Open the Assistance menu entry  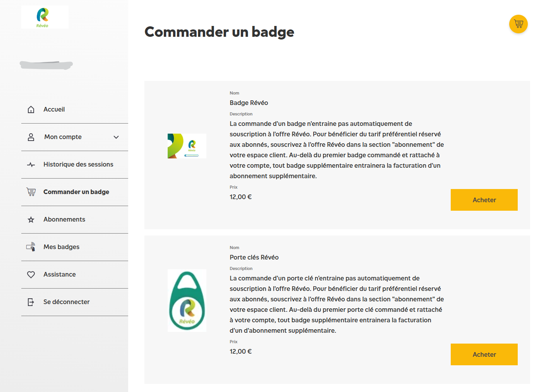pyautogui.click(x=60, y=275)
